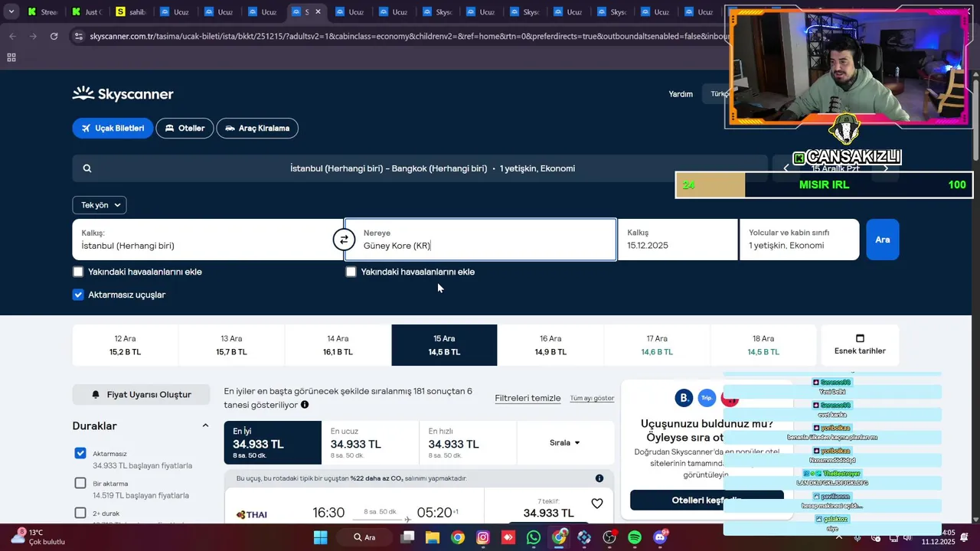Toggle Yakındaki havaalanlarını ekle under Kalkış
The image size is (980, 551).
tap(78, 272)
